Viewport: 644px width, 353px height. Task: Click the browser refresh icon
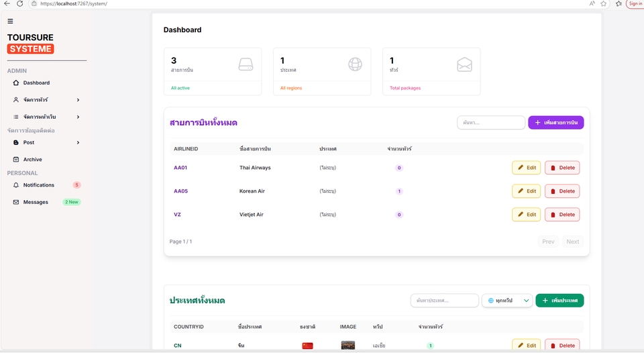(19, 3)
